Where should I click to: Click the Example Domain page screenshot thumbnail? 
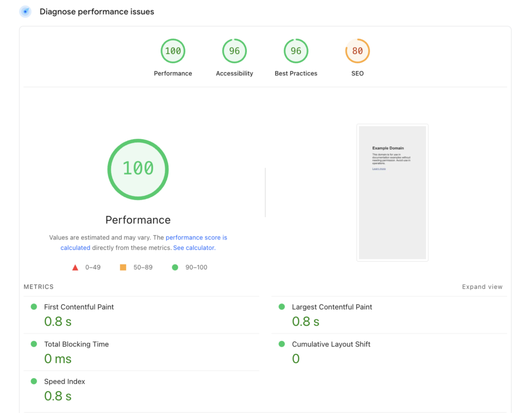(x=392, y=192)
